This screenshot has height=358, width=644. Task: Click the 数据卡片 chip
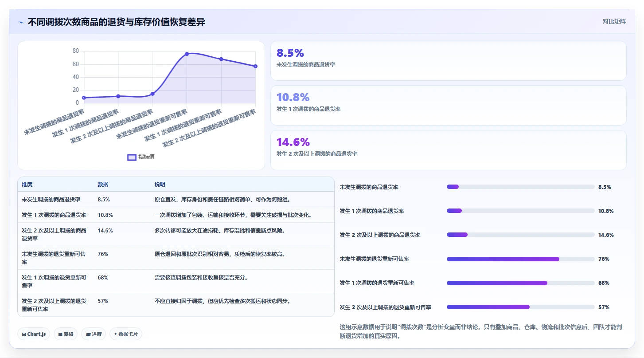[126, 334]
